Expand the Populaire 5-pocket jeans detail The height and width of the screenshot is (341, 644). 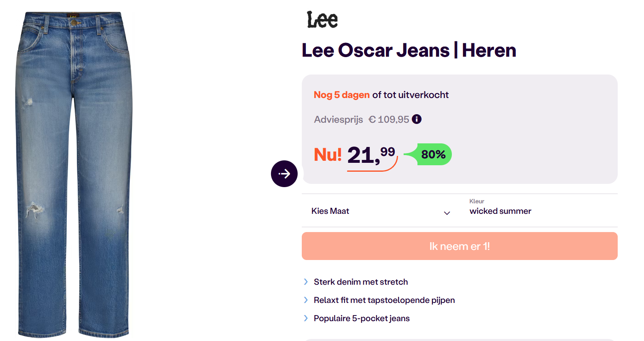coord(361,318)
